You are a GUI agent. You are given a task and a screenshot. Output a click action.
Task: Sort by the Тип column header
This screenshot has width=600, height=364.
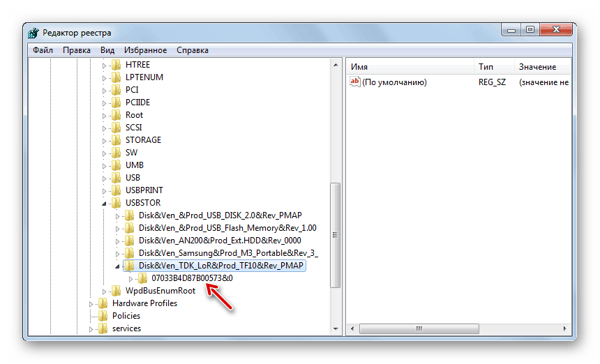494,67
